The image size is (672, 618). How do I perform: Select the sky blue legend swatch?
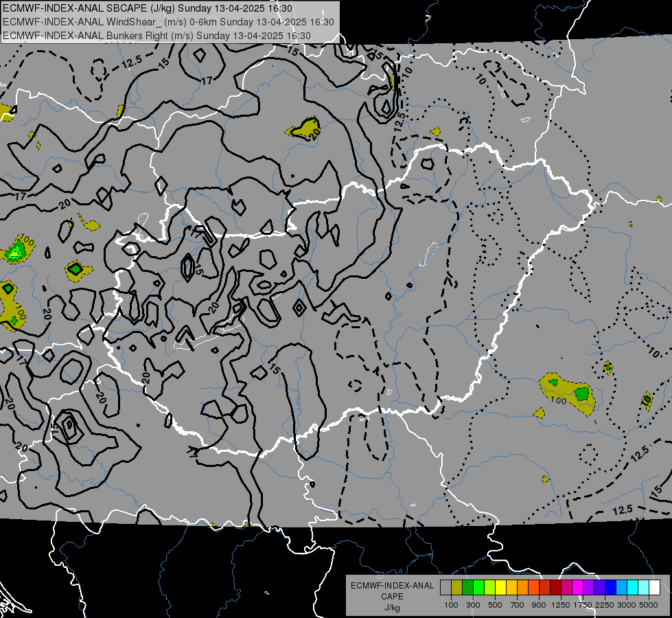(622, 588)
